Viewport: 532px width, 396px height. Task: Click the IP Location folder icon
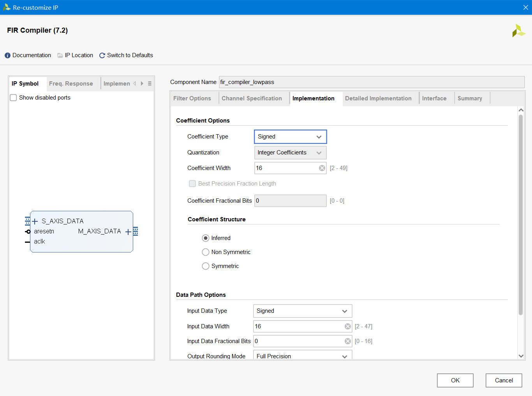tap(60, 56)
